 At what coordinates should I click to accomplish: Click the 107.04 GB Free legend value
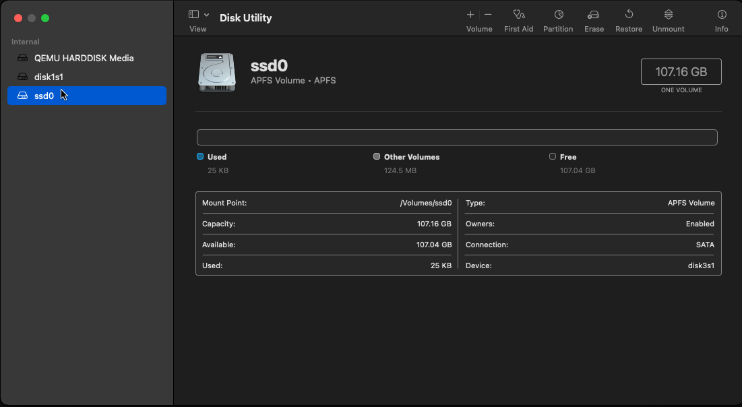click(577, 170)
